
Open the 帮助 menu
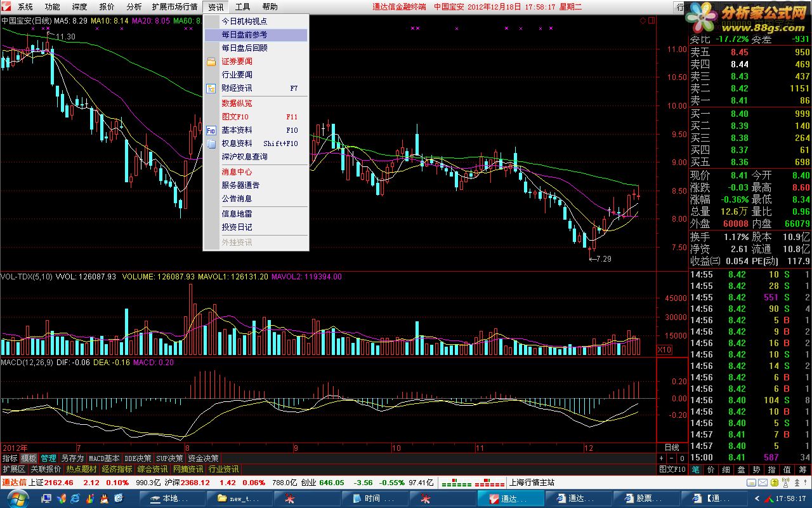point(270,7)
